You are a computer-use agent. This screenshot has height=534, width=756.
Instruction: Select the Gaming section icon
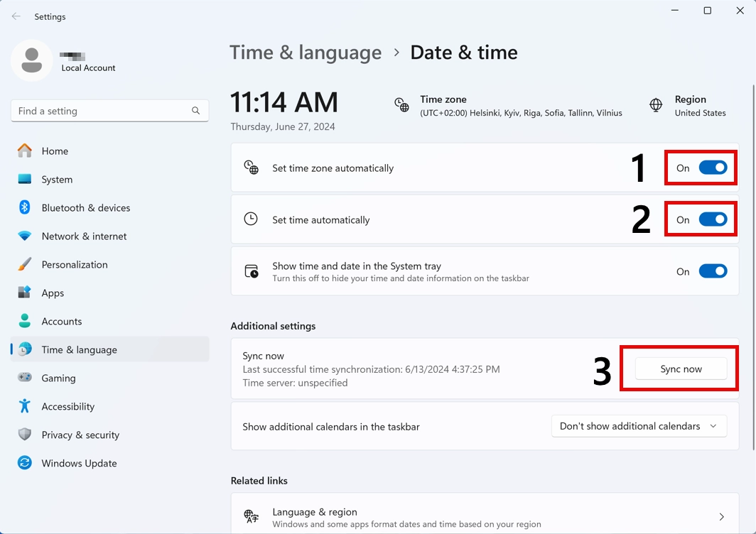coord(24,378)
